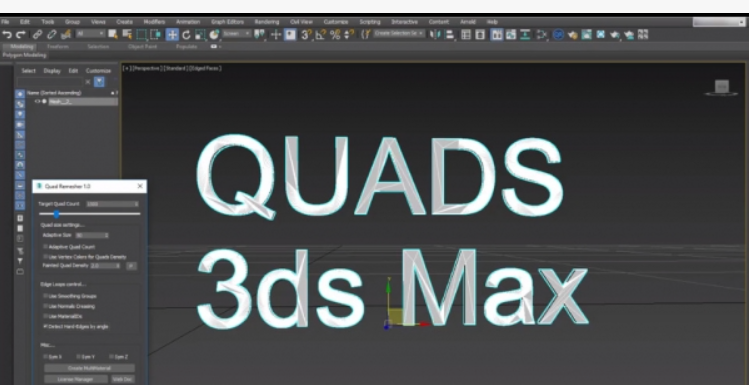Activate the Select and Rotate tool
Image resolution: width=749 pixels, height=385 pixels.
click(186, 34)
